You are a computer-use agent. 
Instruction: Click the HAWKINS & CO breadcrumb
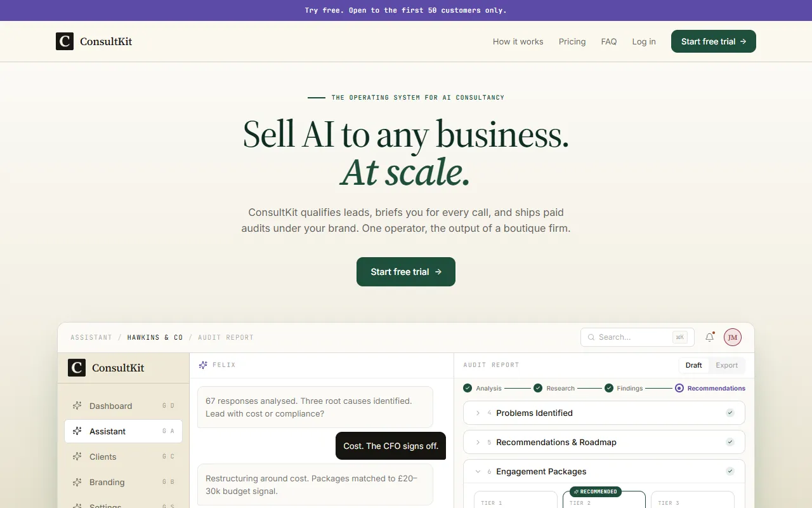pos(155,337)
